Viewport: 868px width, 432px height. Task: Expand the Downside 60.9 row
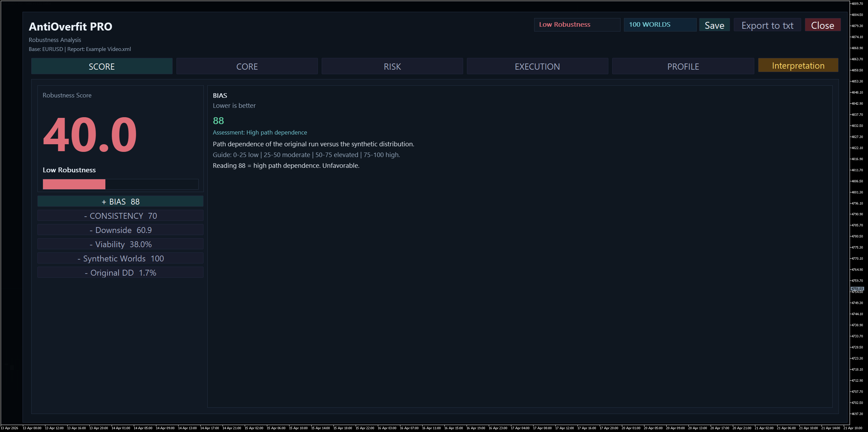coord(120,230)
